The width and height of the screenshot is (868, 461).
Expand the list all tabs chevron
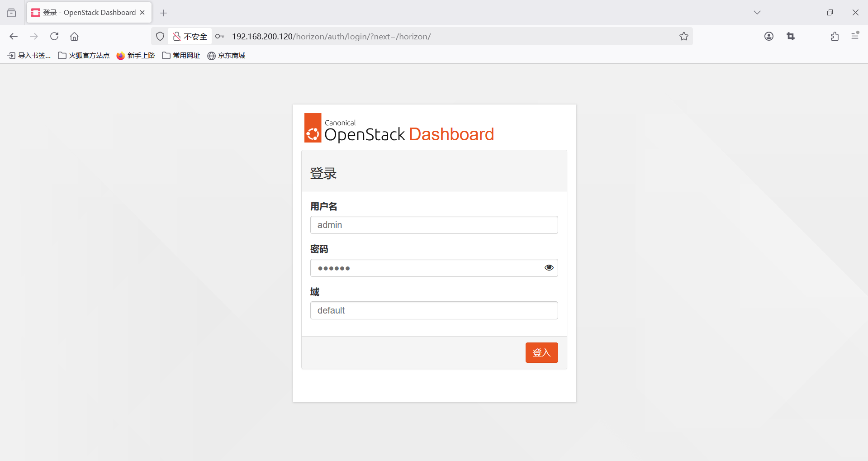click(x=757, y=13)
